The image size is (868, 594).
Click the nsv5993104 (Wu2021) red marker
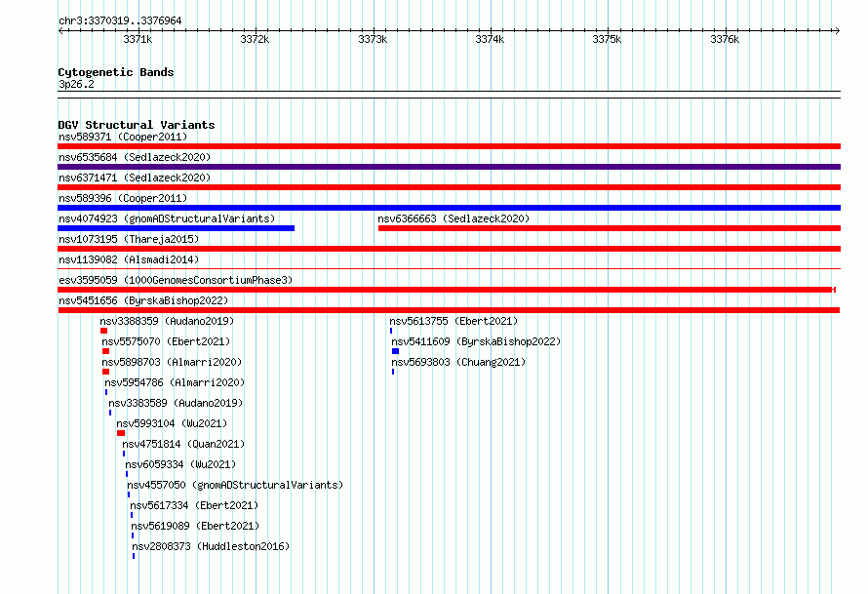(121, 433)
